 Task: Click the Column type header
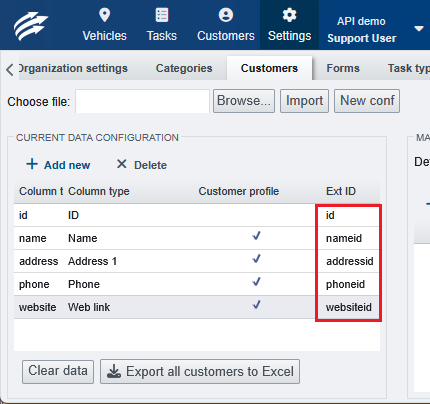tap(99, 191)
